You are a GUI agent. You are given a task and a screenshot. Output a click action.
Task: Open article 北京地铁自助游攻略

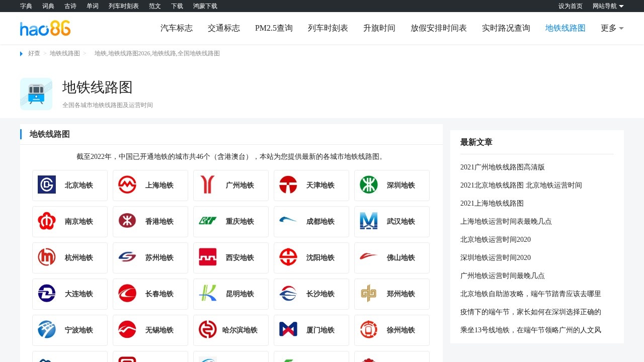[x=531, y=294]
